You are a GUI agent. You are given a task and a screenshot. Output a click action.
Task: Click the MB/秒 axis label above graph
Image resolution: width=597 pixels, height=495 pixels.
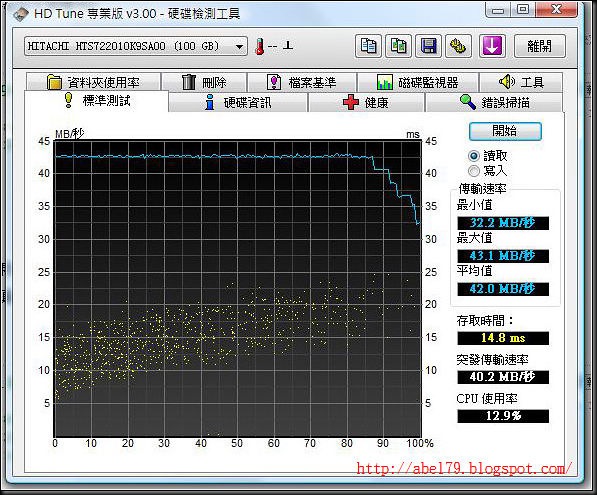(70, 134)
